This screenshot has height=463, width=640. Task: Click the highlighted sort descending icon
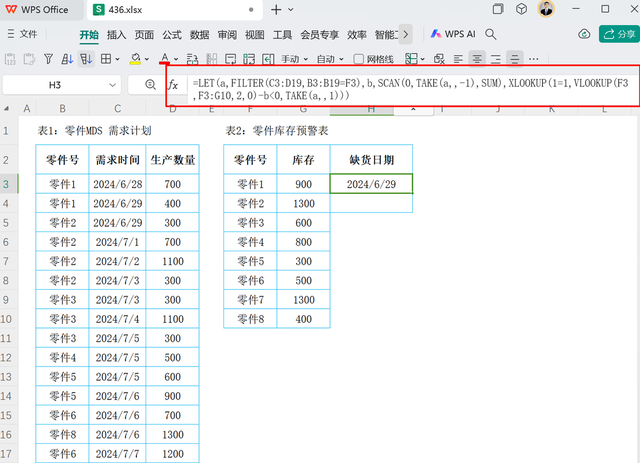click(x=86, y=59)
